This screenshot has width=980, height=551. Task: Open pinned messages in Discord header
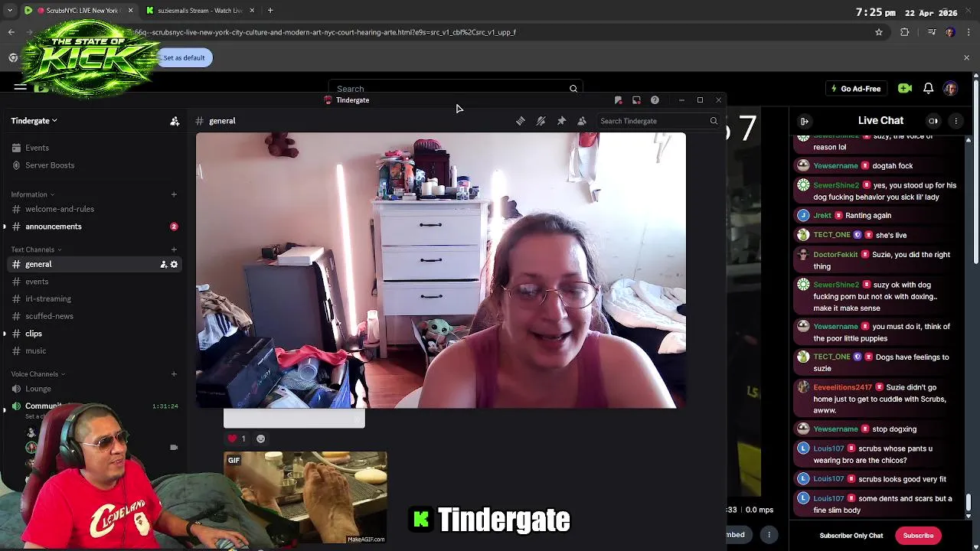point(561,121)
